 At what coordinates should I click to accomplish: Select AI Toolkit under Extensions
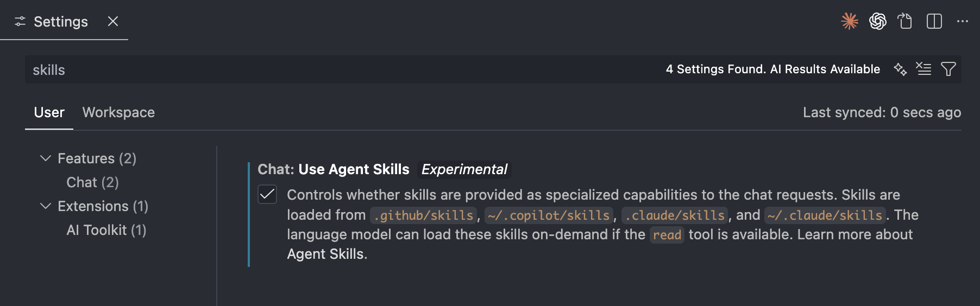coord(106,230)
